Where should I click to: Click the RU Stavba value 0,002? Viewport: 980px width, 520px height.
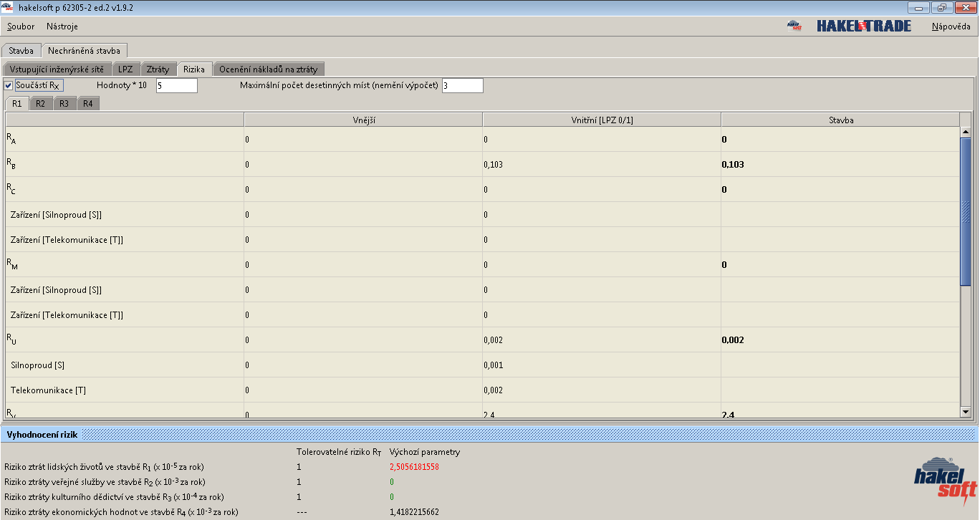coord(733,340)
